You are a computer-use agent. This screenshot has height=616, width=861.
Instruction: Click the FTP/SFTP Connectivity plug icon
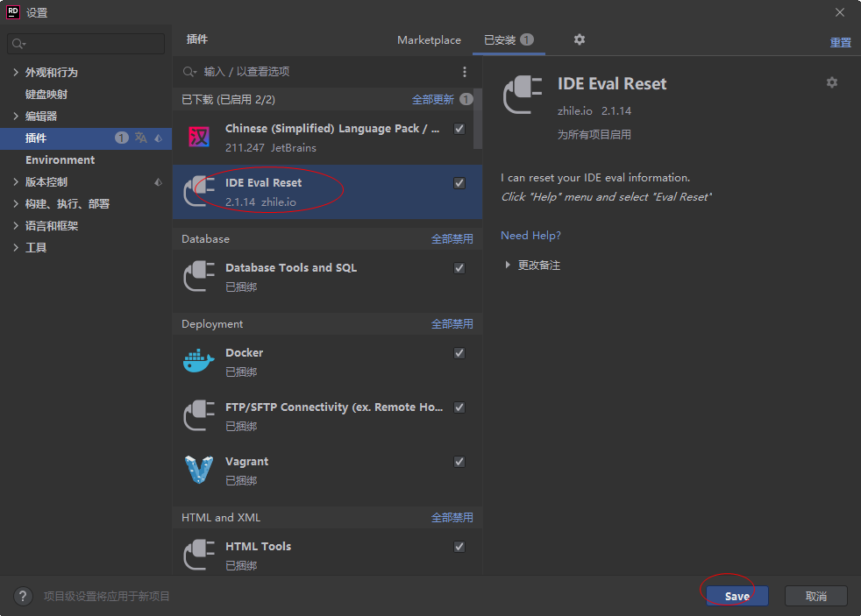click(x=199, y=416)
